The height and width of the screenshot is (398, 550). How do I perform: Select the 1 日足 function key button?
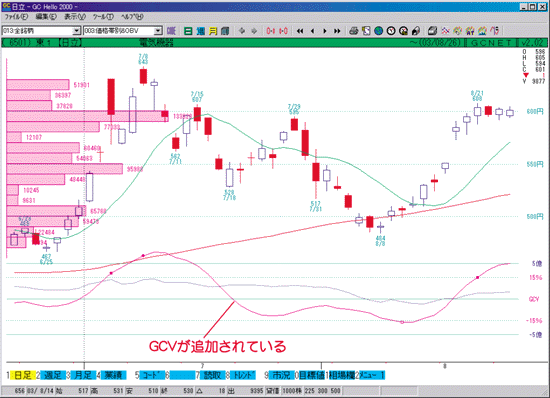tap(20, 375)
